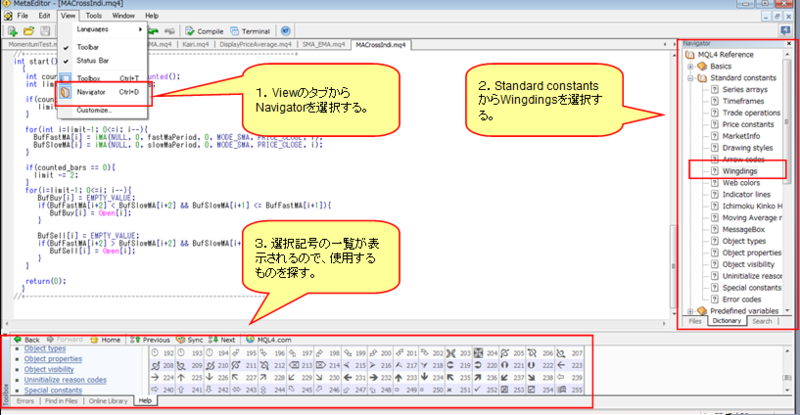Click the MetaEditor app icon beside File
The image size is (800, 415).
tap(8, 16)
